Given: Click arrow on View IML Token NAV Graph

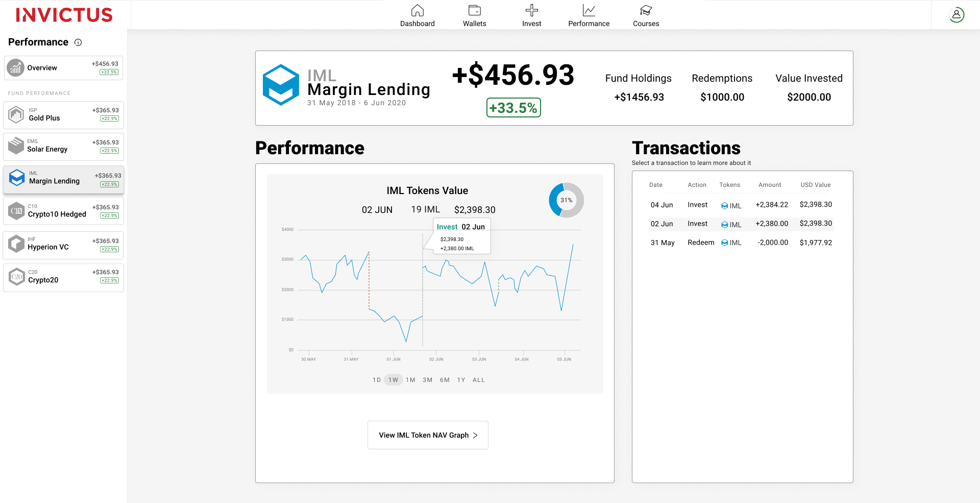Looking at the screenshot, I should click(475, 435).
